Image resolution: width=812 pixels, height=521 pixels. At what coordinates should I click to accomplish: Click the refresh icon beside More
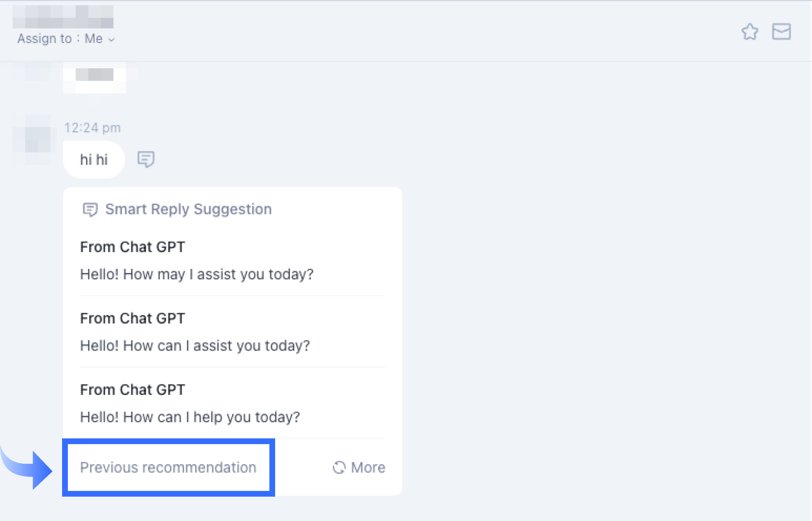pos(339,468)
